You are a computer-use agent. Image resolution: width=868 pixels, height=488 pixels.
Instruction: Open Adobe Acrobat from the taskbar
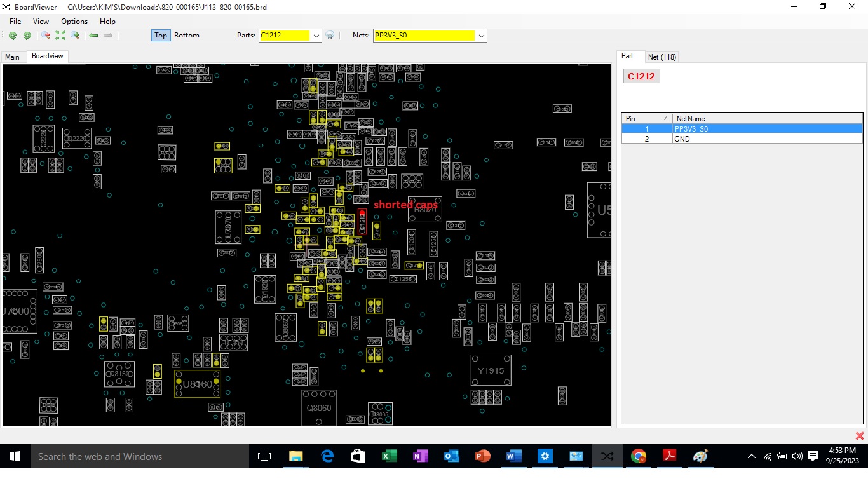coord(670,456)
